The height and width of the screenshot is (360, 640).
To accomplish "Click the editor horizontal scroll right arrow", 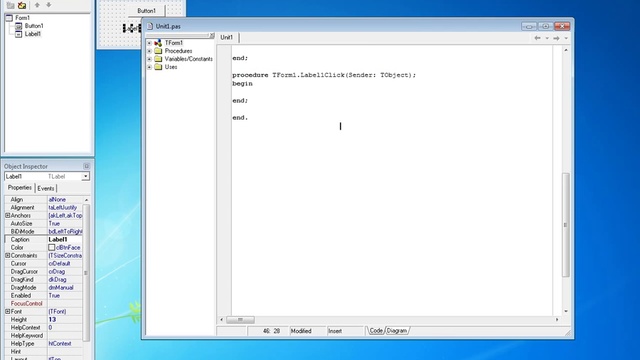I will [x=557, y=320].
